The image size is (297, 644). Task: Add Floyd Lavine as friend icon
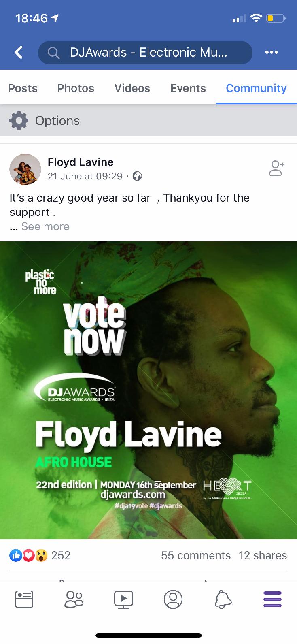[x=277, y=168]
